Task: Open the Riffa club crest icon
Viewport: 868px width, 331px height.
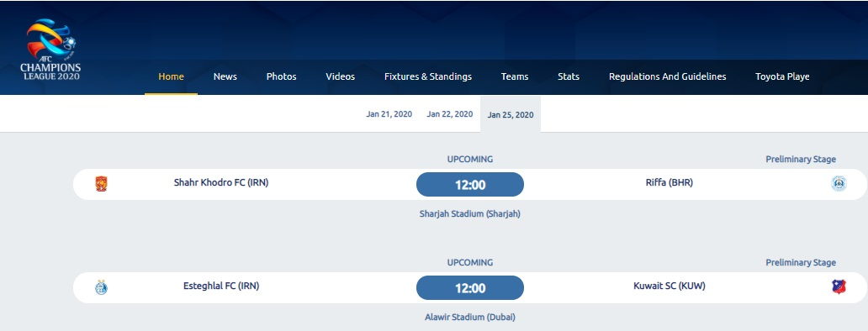Action: (839, 184)
